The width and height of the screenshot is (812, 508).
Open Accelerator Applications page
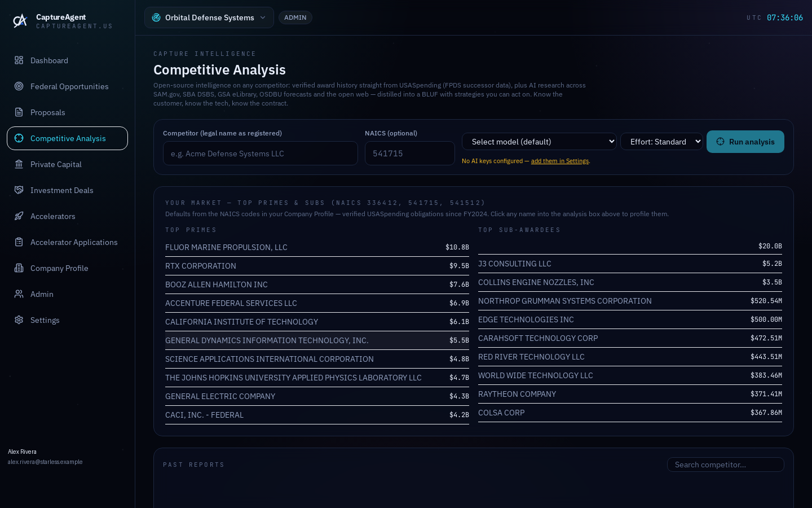[x=67, y=242]
